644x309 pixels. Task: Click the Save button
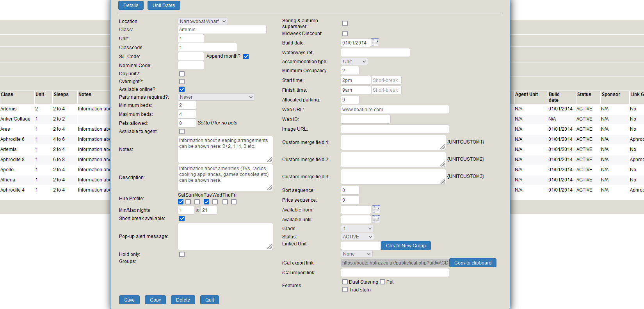(x=129, y=300)
